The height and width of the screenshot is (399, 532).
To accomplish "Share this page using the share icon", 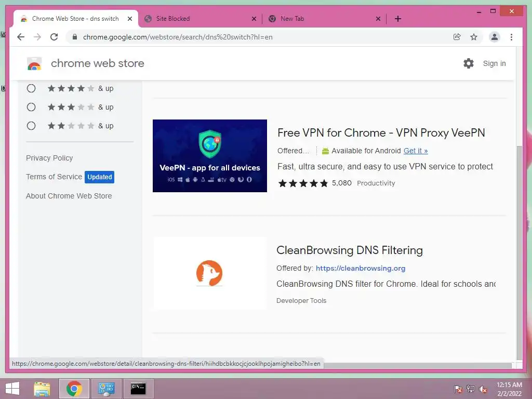I will pyautogui.click(x=457, y=37).
